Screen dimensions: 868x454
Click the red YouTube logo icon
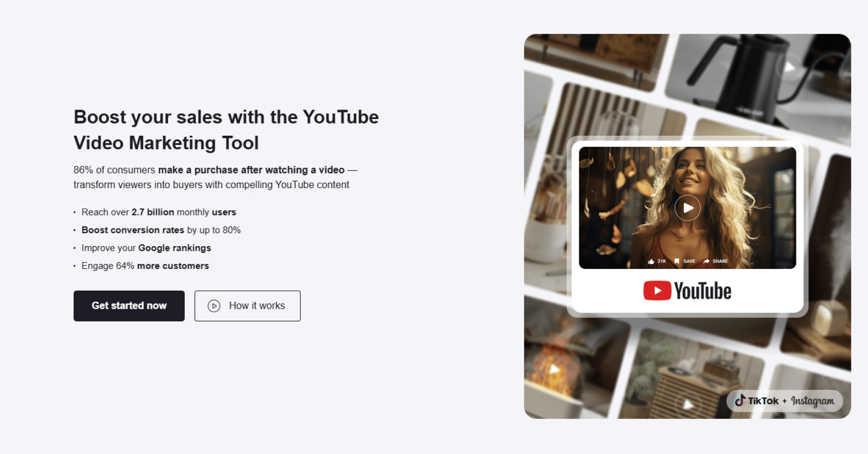pyautogui.click(x=657, y=291)
